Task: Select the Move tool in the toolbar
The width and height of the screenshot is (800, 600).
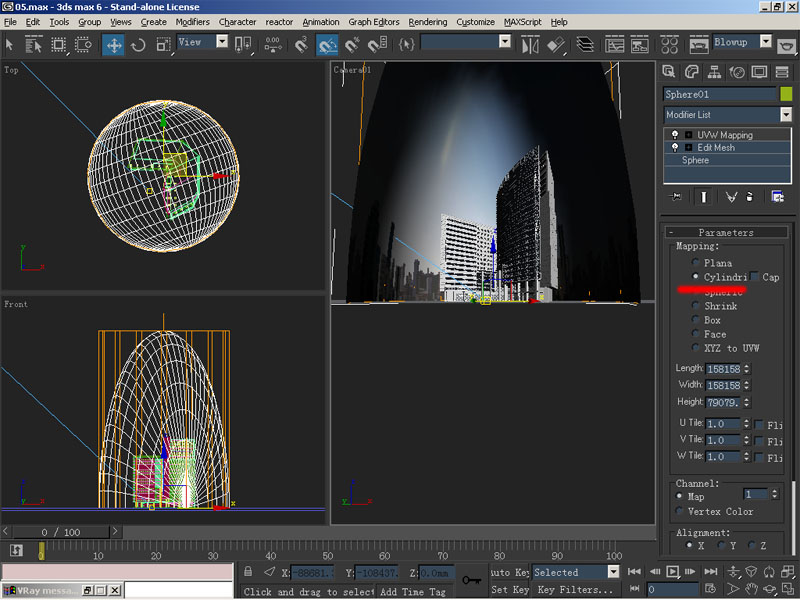Action: tap(113, 44)
